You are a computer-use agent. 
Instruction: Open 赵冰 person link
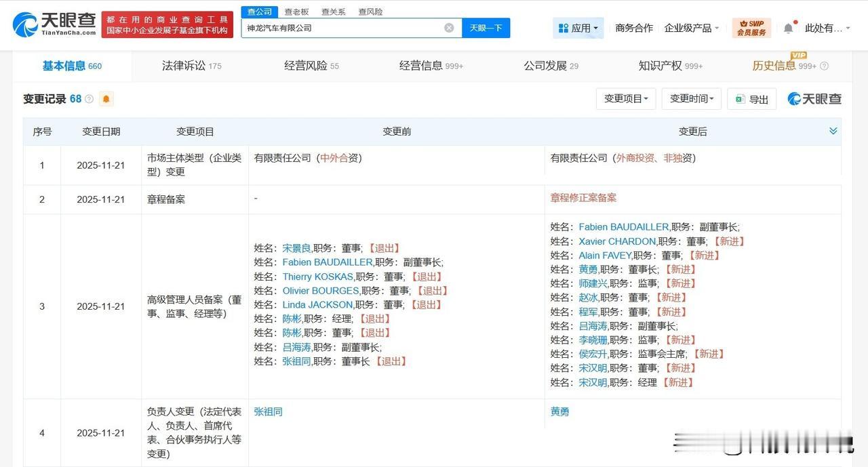coord(589,298)
